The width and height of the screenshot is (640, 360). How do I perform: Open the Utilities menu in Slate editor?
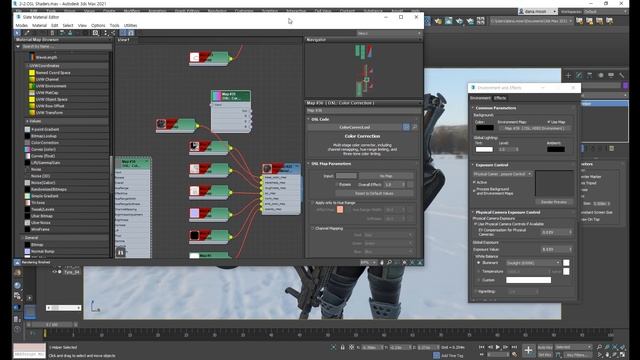[x=131, y=25]
